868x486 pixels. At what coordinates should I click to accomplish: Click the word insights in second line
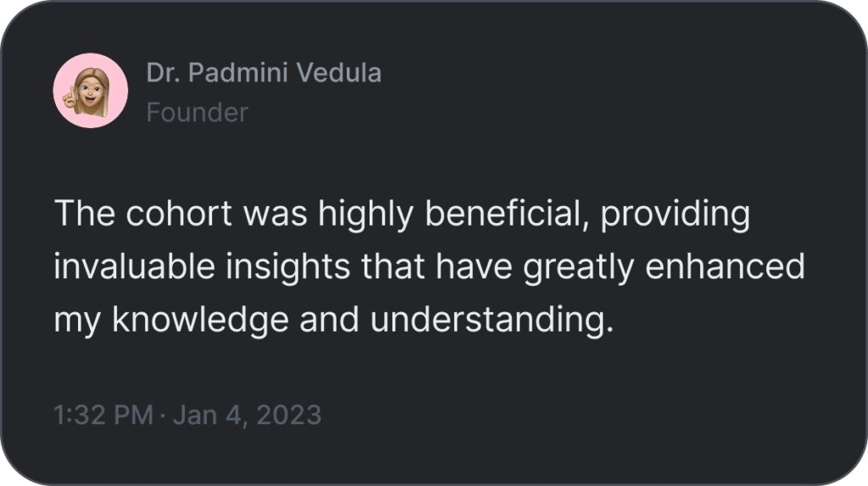(288, 268)
